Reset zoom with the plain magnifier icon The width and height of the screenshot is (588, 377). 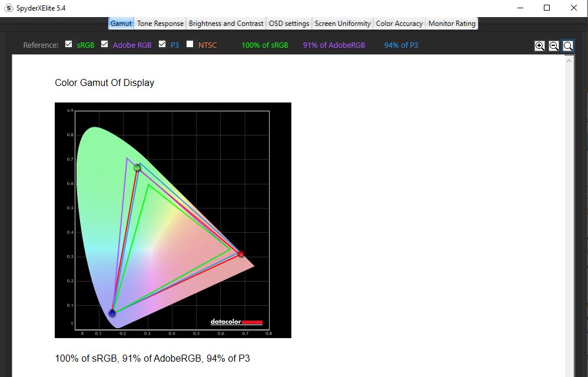pyautogui.click(x=568, y=46)
